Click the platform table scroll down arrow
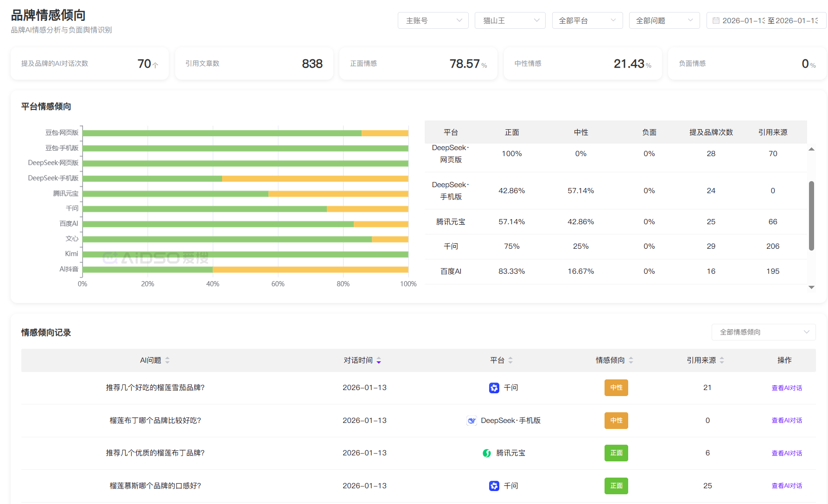Screen dimensions: 828x504 pyautogui.click(x=811, y=288)
